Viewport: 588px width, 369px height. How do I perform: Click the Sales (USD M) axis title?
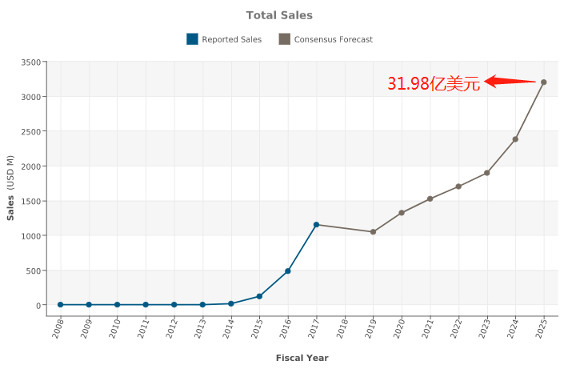tap(10, 189)
